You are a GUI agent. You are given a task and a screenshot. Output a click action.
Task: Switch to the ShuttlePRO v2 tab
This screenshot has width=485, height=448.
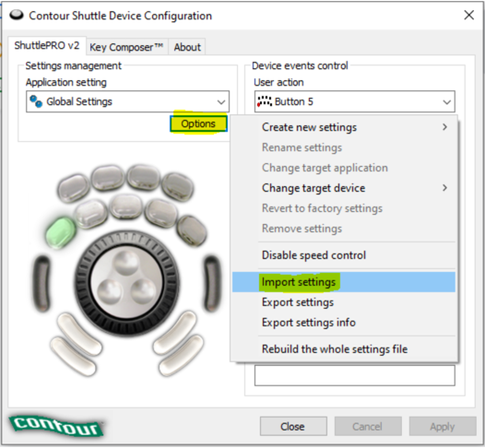point(47,46)
